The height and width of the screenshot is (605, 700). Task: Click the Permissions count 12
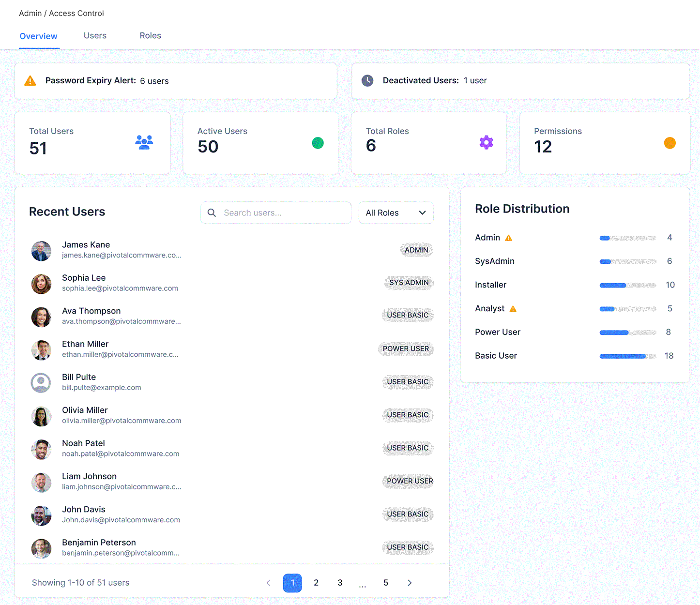[543, 147]
